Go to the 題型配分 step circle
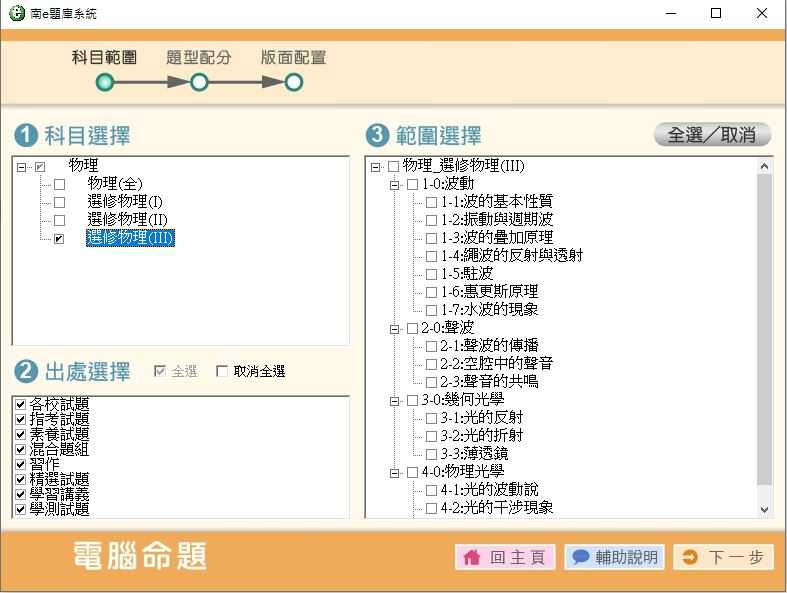Screen dimensions: 787x593 point(199,82)
